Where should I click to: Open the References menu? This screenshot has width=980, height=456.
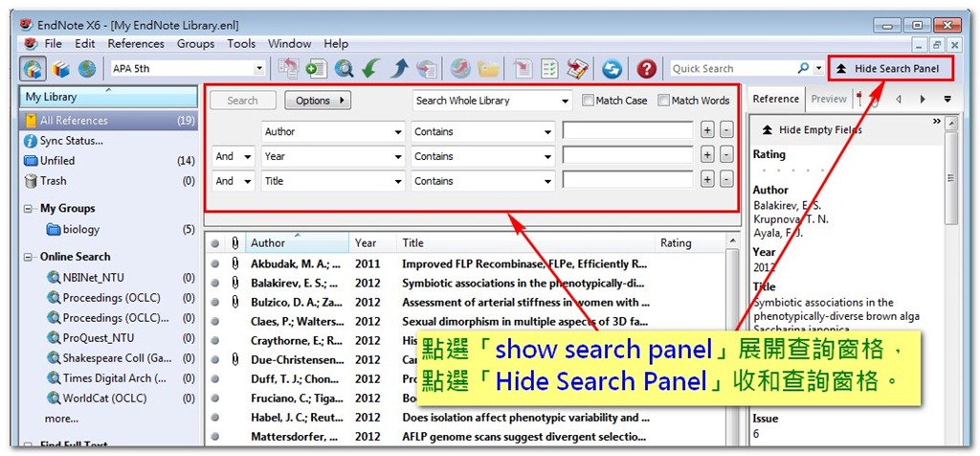pos(136,44)
